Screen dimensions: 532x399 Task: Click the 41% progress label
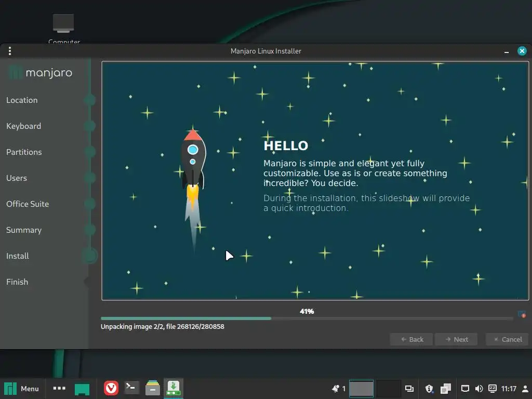click(307, 311)
